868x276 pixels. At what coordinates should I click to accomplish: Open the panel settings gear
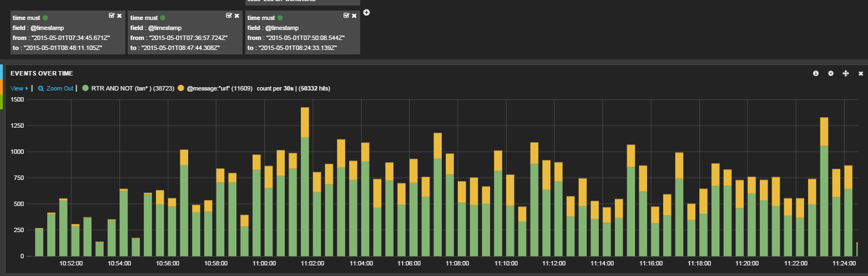coord(830,73)
